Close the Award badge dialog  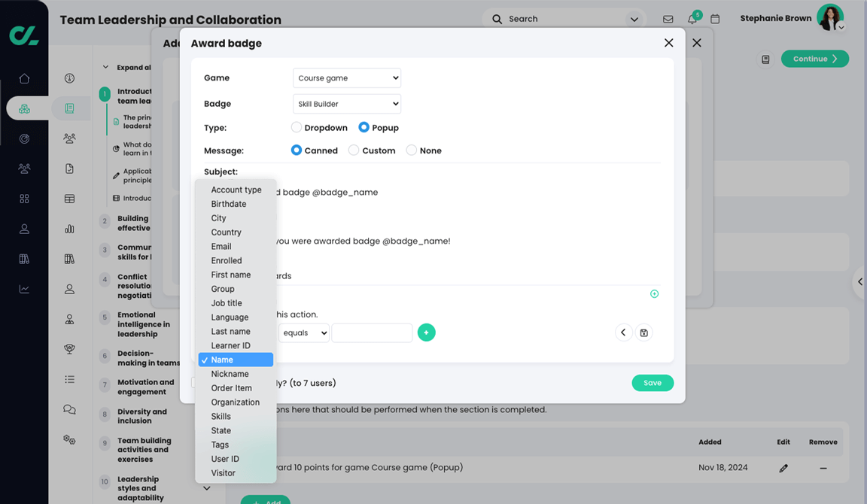(668, 43)
